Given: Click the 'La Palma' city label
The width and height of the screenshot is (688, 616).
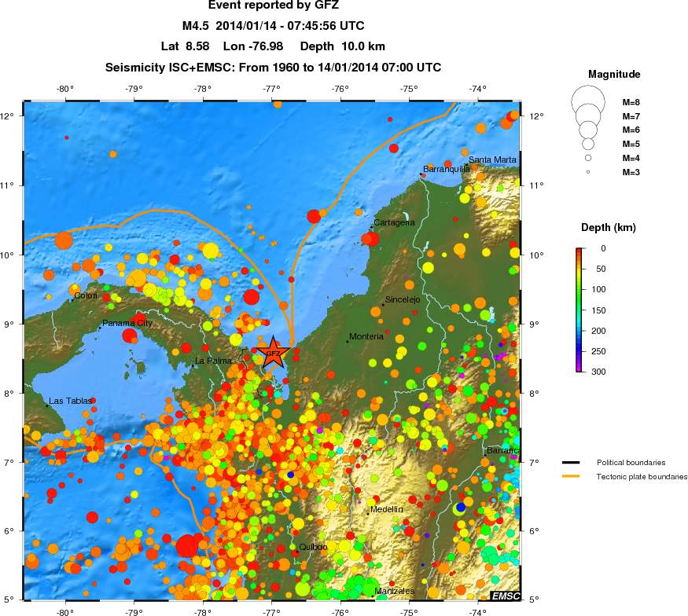Looking at the screenshot, I should tap(213, 361).
